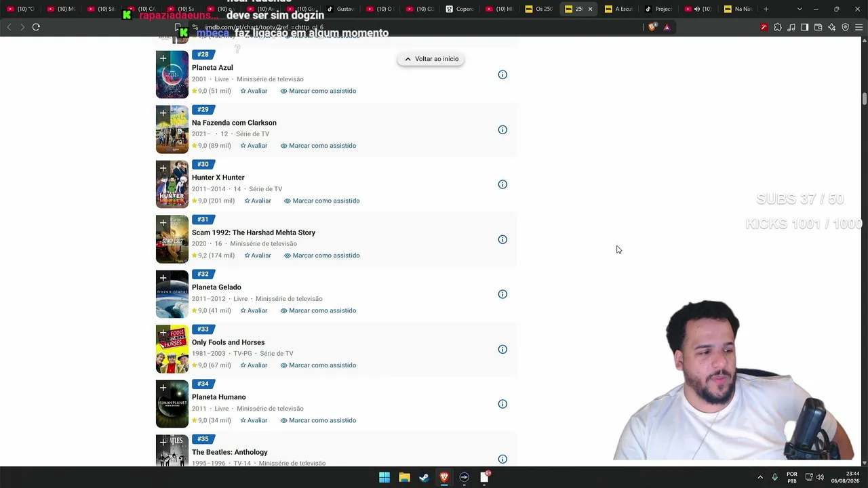Open Brave VPN shield icon
Screen dimensions: 868x488
[x=845, y=27]
